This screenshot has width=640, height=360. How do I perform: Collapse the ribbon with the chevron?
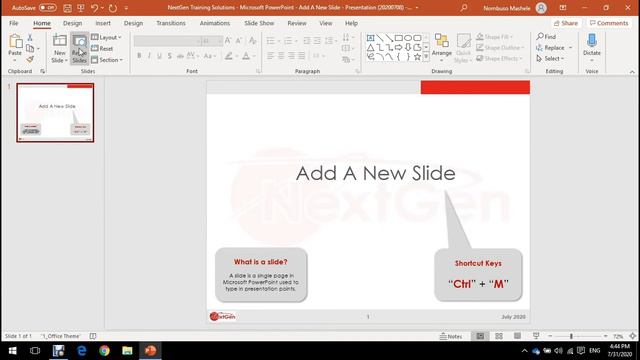[x=632, y=72]
